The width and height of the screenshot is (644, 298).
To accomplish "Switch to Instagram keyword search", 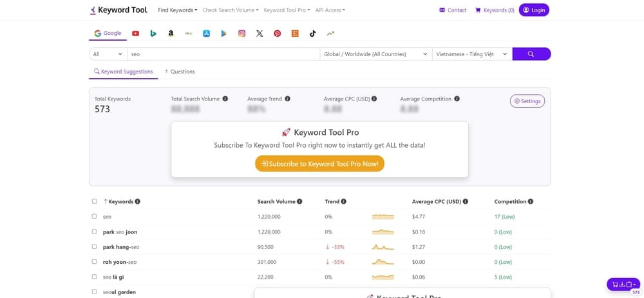I will point(242,34).
